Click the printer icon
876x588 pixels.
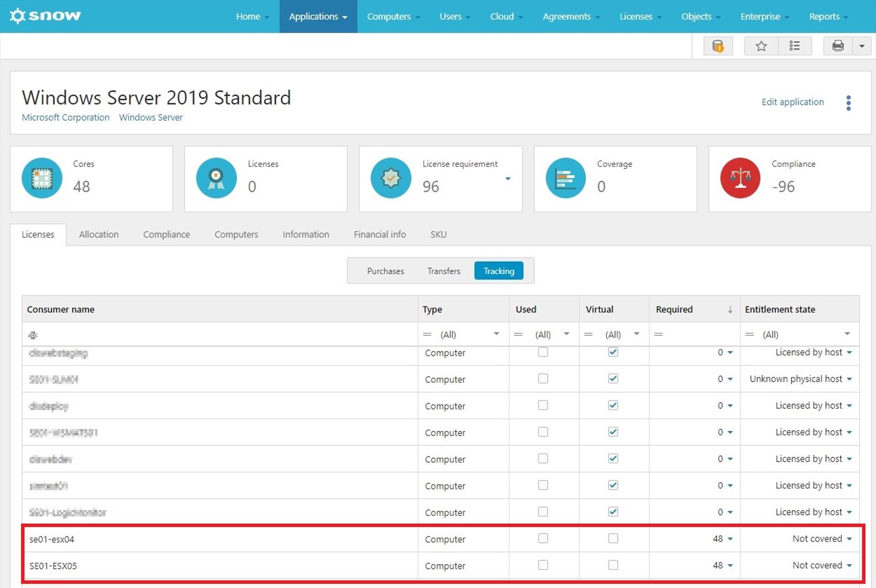[x=838, y=46]
